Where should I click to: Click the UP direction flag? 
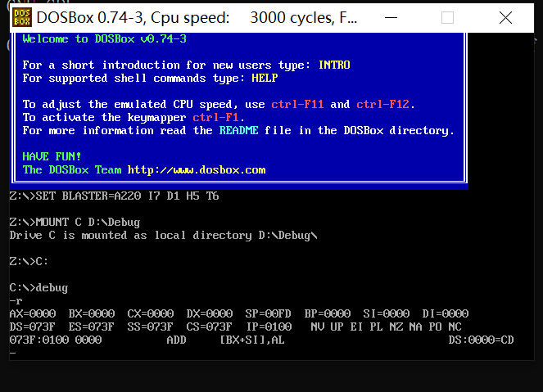point(337,327)
